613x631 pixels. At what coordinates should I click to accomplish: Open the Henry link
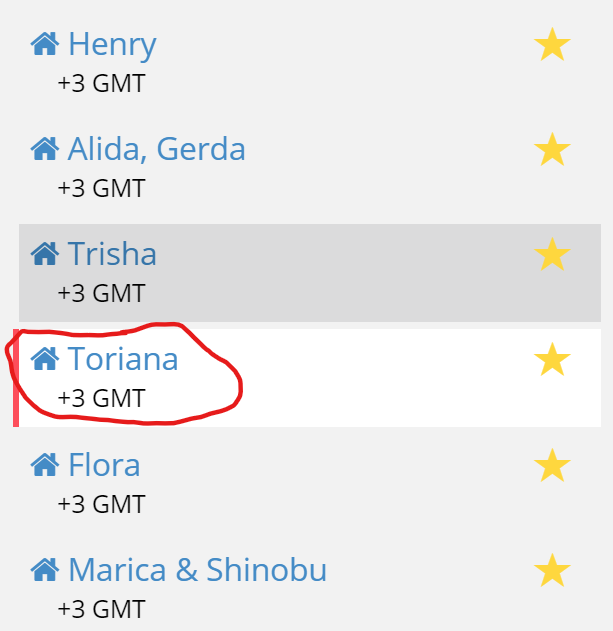(112, 45)
